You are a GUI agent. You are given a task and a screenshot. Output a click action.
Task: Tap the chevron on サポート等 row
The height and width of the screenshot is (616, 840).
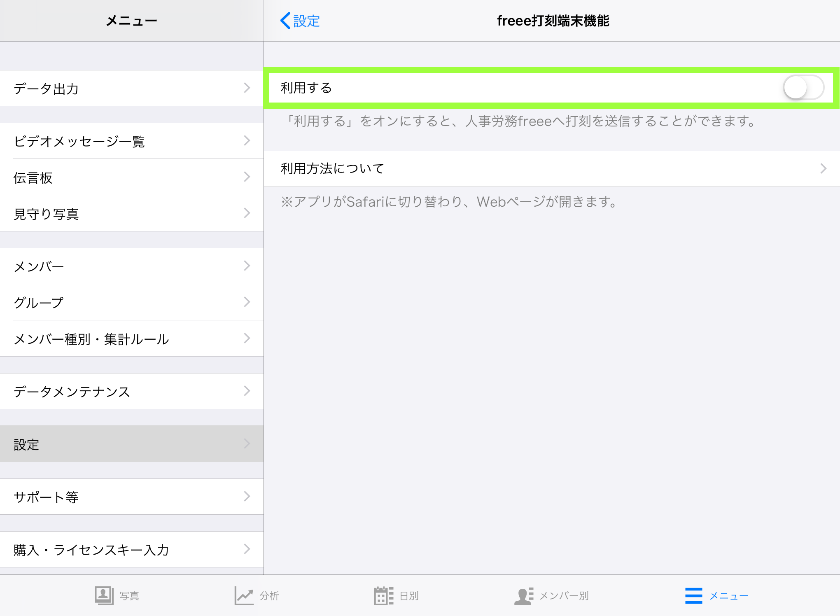(247, 496)
